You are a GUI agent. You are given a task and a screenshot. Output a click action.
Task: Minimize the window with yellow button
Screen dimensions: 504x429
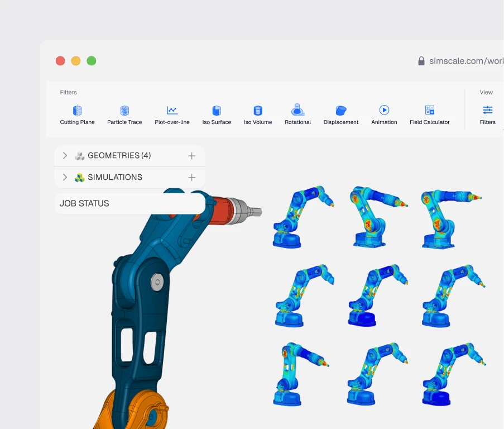tap(76, 61)
